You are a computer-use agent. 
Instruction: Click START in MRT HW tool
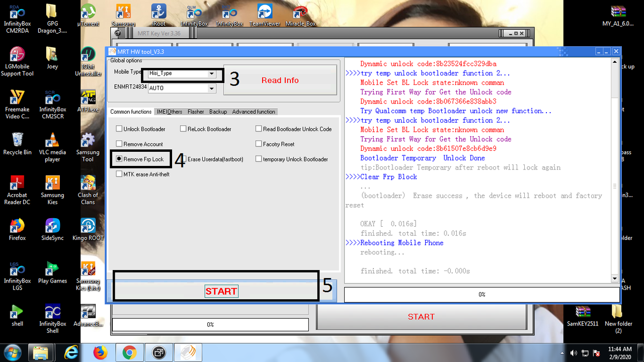221,291
